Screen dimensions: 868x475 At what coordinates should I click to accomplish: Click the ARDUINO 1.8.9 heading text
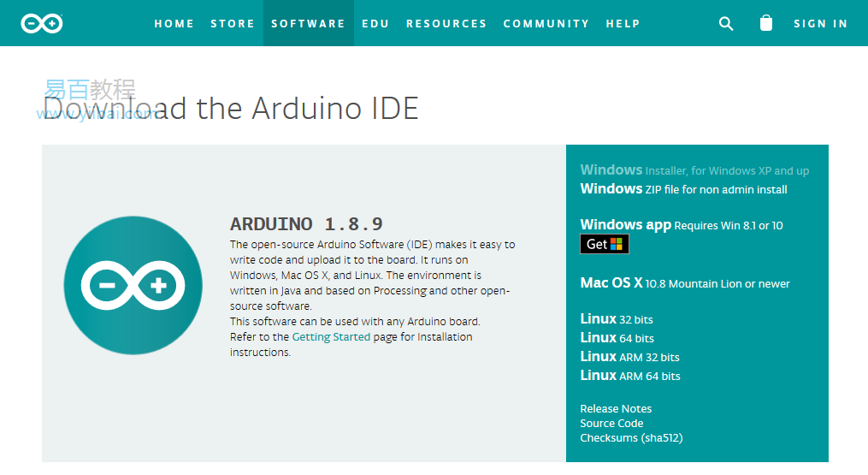point(307,224)
